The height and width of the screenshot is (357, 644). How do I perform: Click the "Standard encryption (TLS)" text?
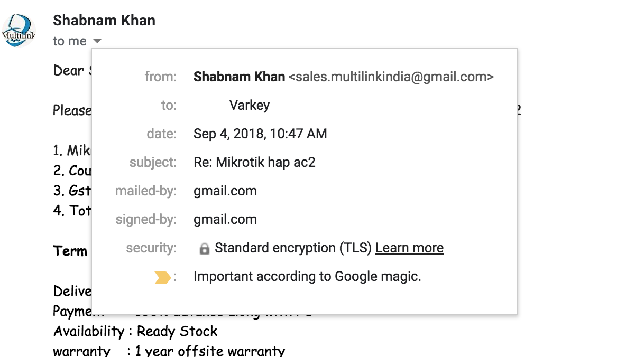293,248
